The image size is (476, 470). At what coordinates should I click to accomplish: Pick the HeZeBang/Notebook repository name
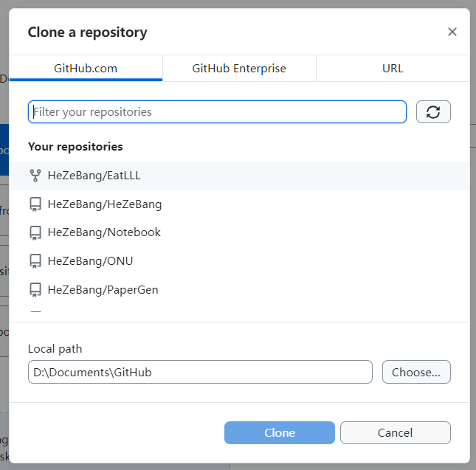(x=104, y=232)
